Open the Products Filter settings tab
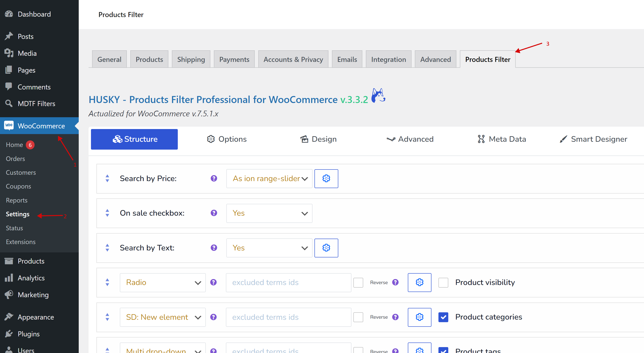644x353 pixels. (x=487, y=59)
